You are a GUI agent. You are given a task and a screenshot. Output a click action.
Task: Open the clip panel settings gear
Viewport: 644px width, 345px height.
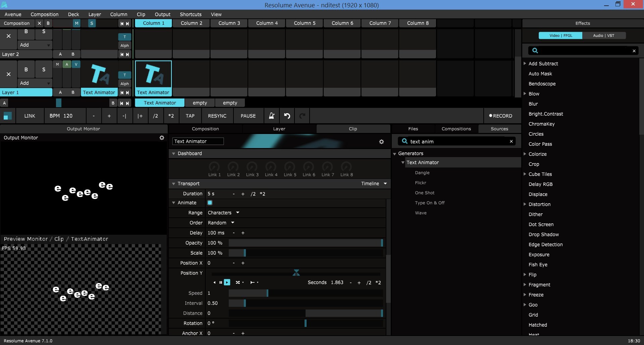[381, 142]
